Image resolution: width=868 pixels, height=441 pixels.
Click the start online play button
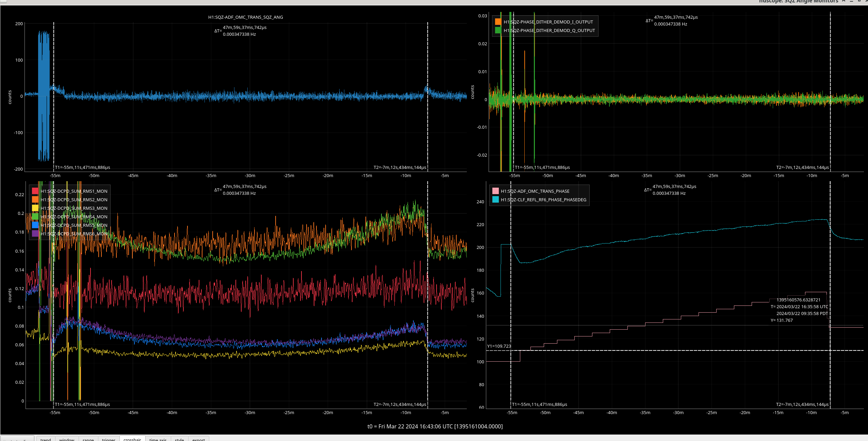pyautogui.click(x=17, y=439)
